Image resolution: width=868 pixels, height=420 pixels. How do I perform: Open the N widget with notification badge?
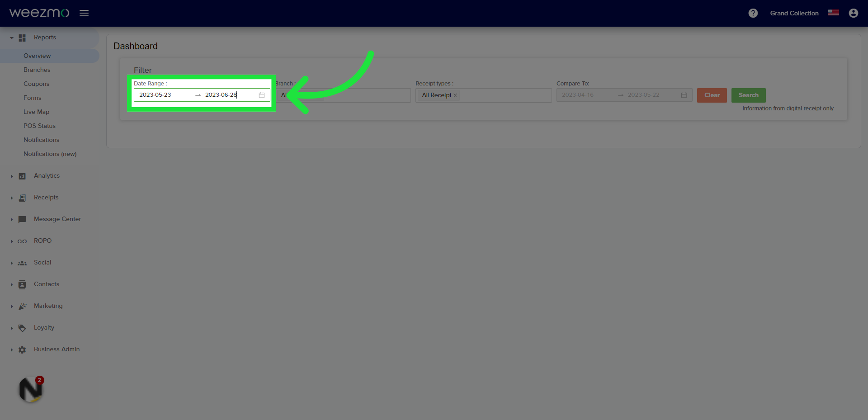coord(31,389)
